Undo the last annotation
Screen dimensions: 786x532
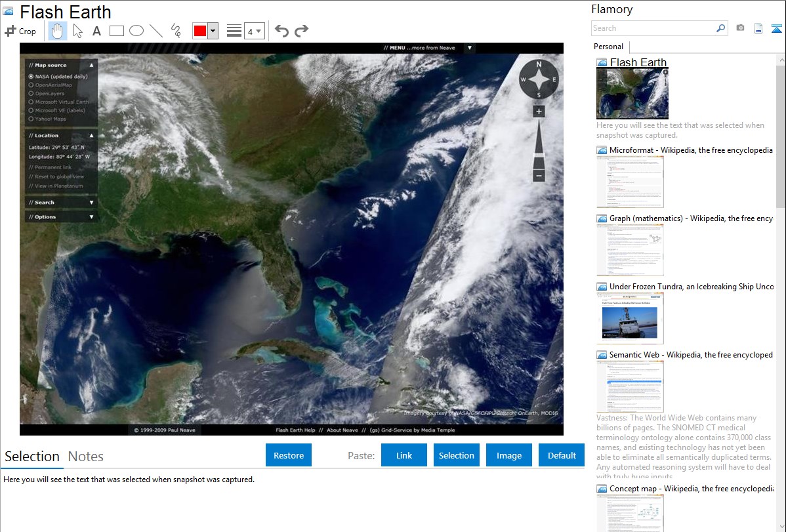(x=281, y=31)
